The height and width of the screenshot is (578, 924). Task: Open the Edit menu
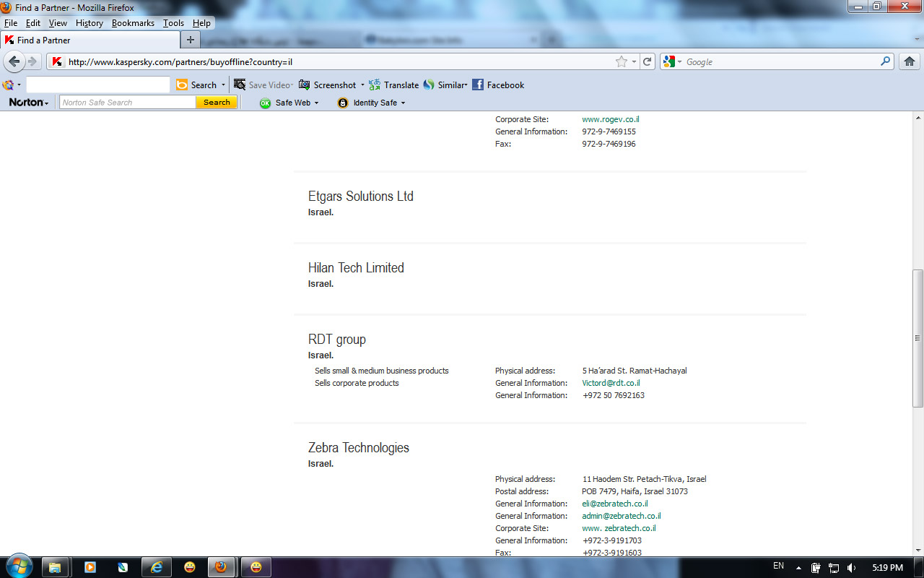[x=33, y=23]
